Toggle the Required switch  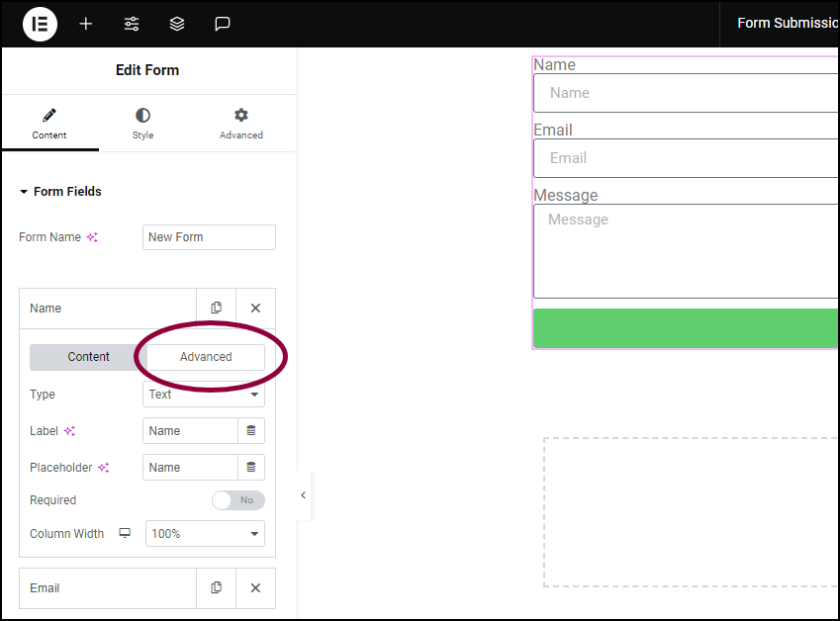(x=237, y=500)
